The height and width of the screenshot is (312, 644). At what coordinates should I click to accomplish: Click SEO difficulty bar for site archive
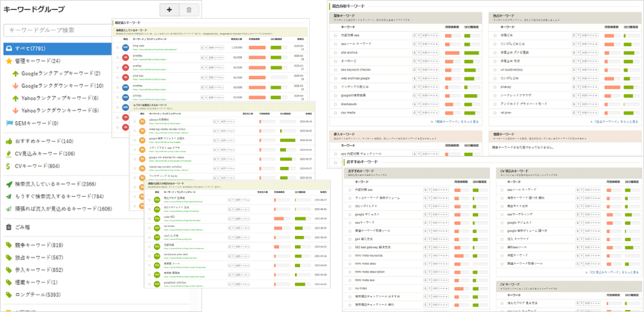[x=472, y=52]
